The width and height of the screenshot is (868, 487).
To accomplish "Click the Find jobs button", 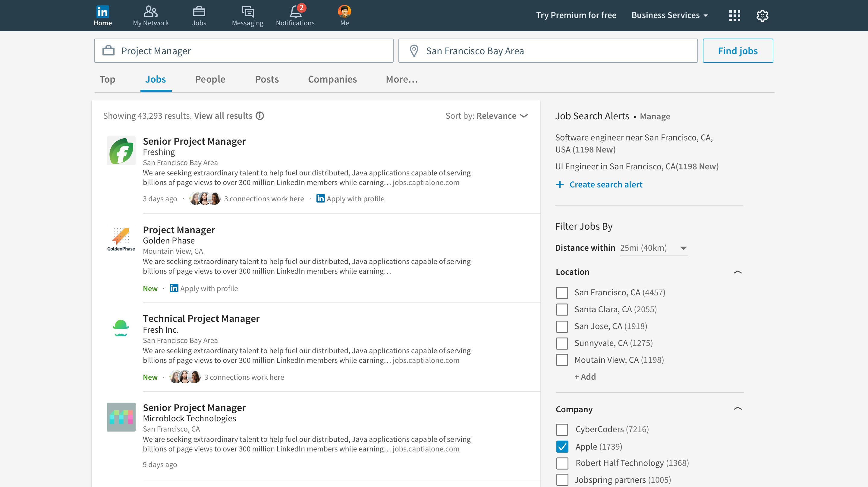I will pos(737,51).
